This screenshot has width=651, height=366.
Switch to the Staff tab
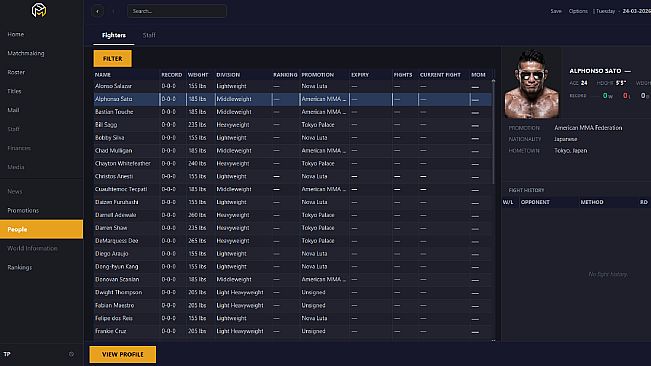[x=149, y=35]
